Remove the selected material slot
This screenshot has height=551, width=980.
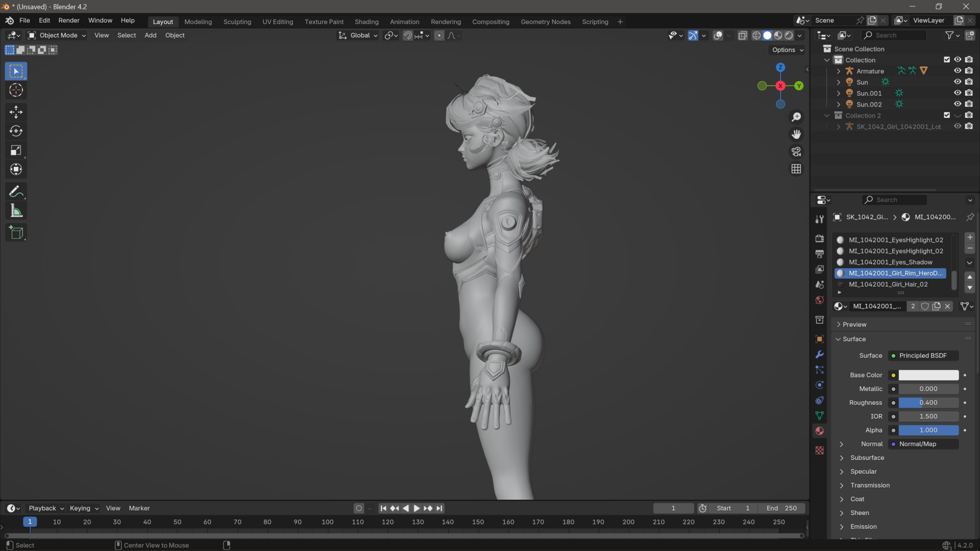970,249
